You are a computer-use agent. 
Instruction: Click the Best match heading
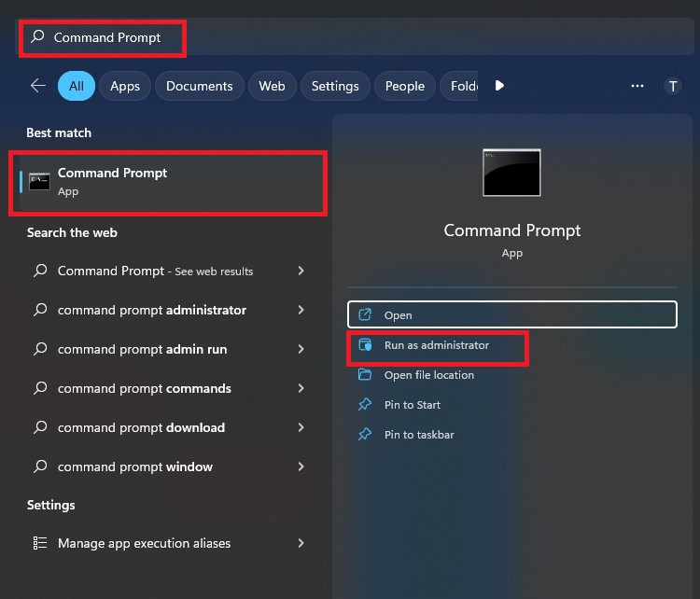[x=59, y=132]
